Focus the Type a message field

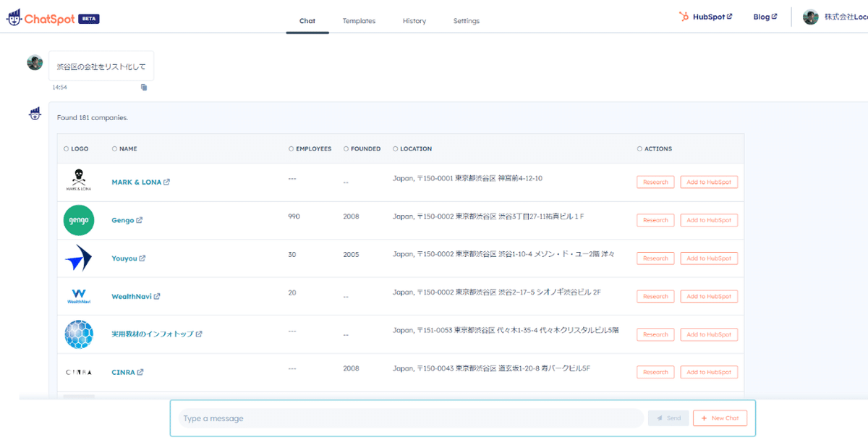click(x=411, y=418)
